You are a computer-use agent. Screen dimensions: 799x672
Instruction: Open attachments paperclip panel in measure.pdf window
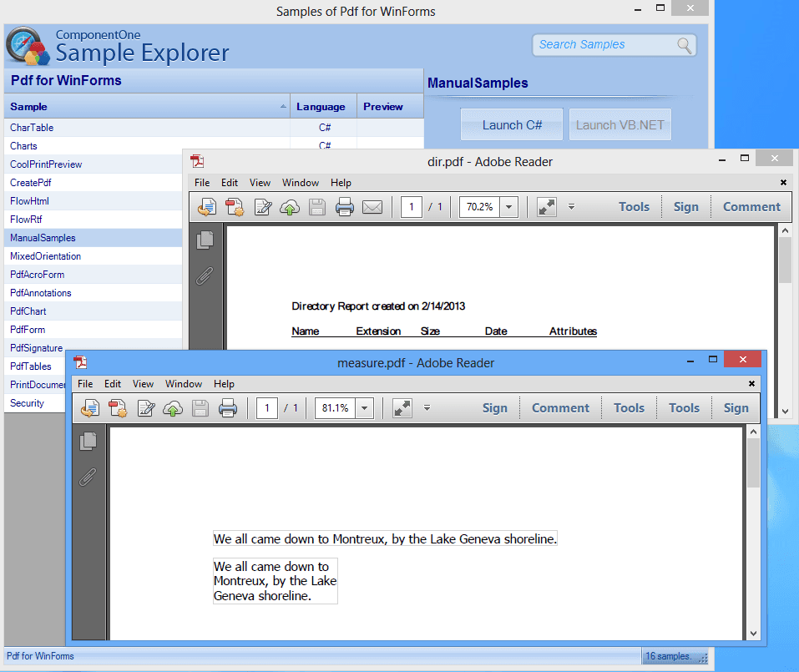[88, 477]
